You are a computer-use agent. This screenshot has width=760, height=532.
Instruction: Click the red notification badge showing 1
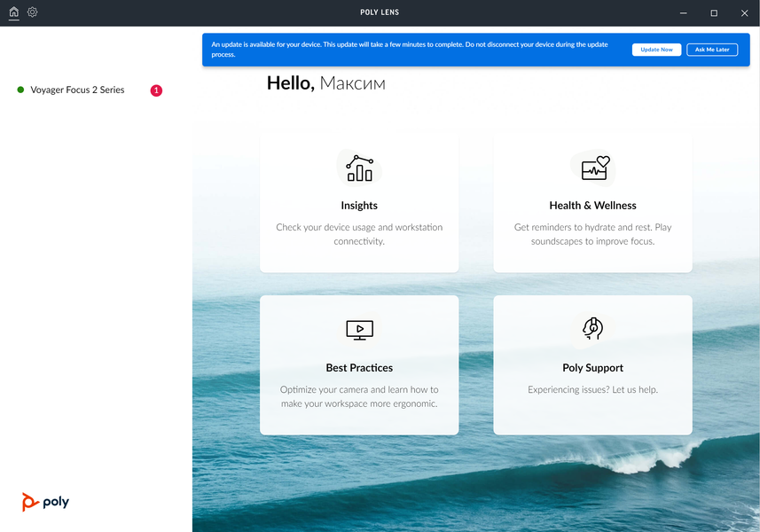[x=156, y=90]
